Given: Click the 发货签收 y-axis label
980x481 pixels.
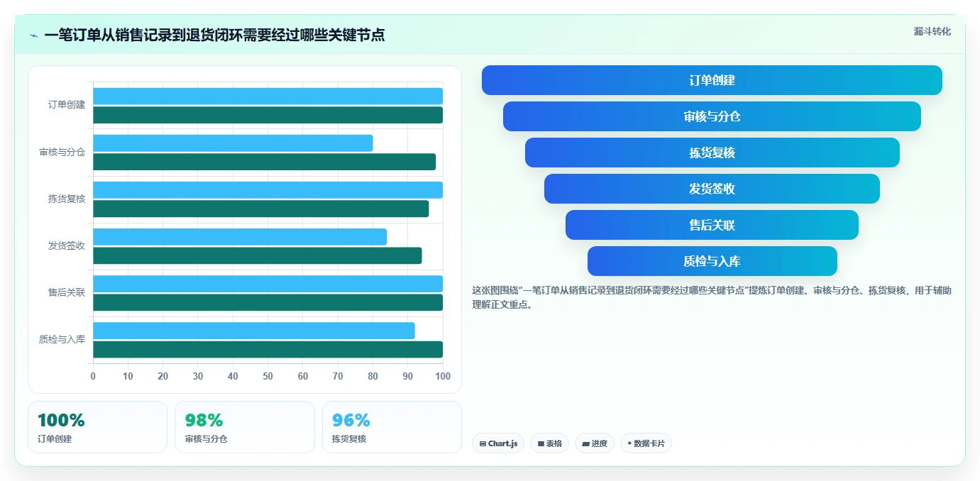Looking at the screenshot, I should pos(67,245).
